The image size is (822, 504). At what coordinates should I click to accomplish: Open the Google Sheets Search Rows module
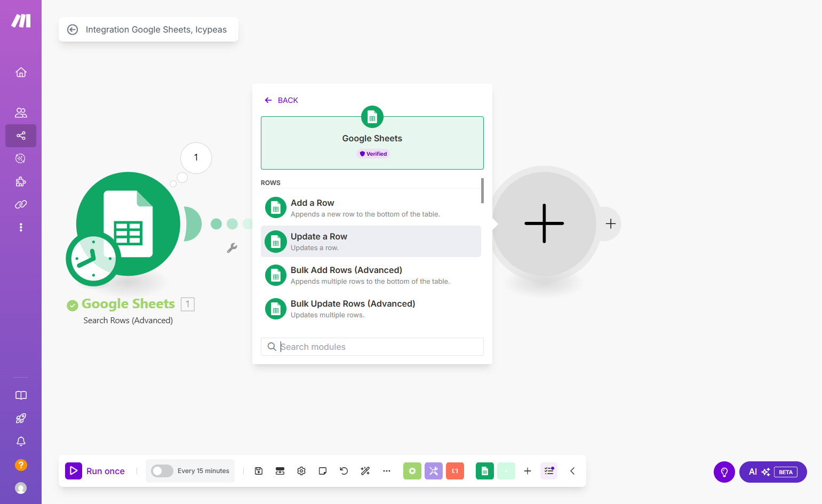tap(128, 223)
